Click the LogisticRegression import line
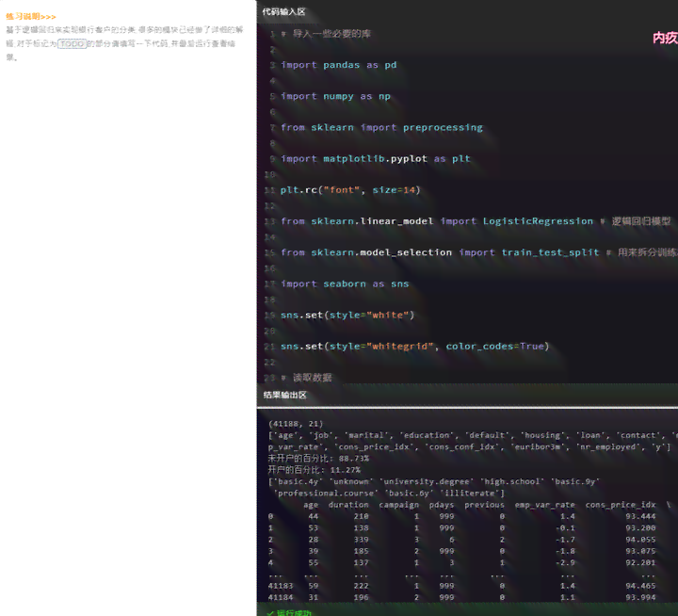 click(476, 221)
